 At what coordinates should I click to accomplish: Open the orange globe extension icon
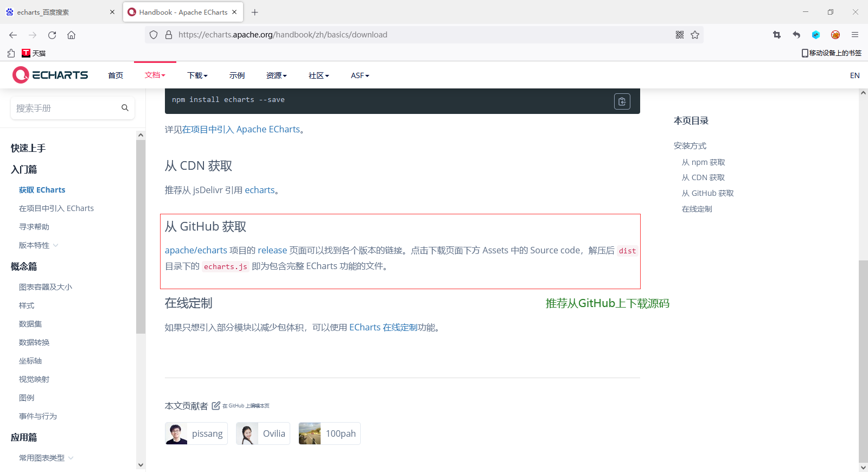(x=835, y=35)
